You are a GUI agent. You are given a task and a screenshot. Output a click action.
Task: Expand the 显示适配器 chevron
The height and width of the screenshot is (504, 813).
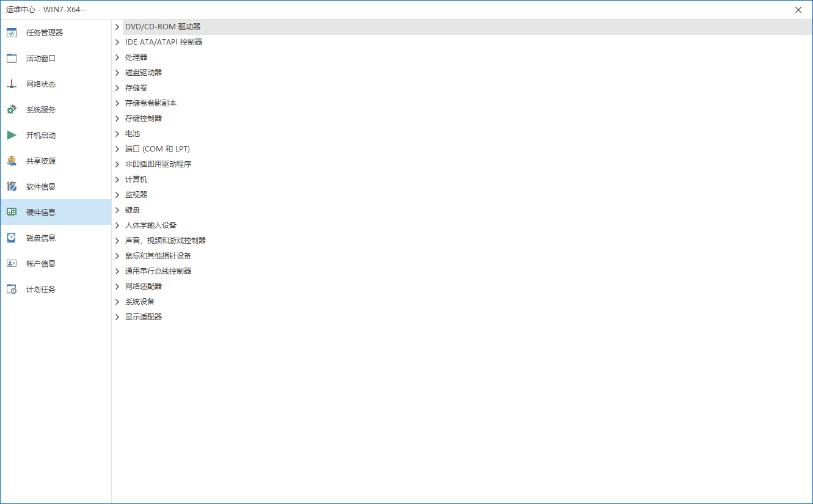(117, 317)
